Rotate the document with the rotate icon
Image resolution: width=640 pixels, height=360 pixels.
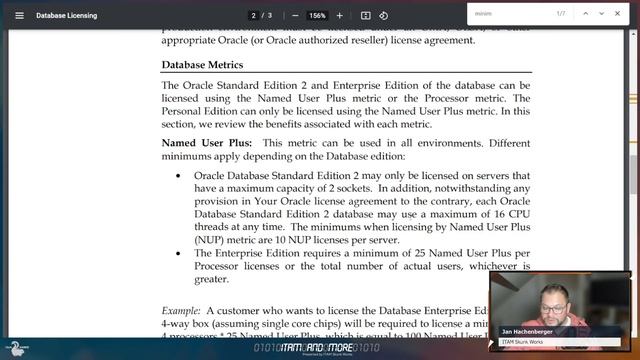coord(383,16)
